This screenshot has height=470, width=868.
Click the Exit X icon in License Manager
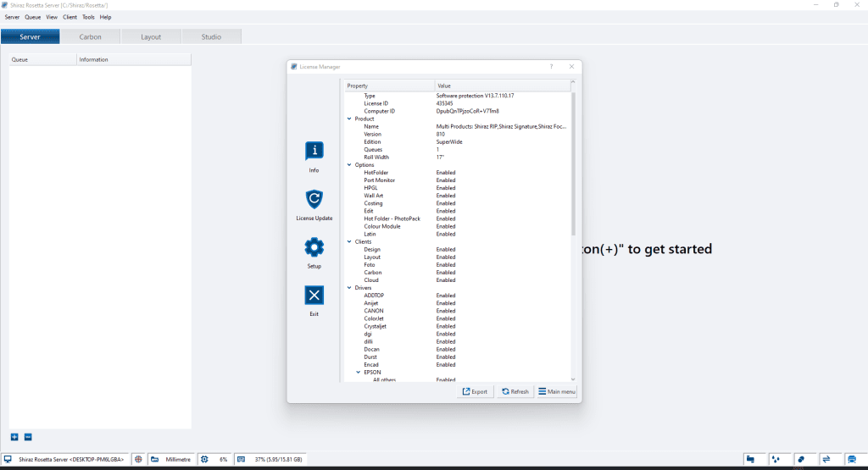click(314, 296)
